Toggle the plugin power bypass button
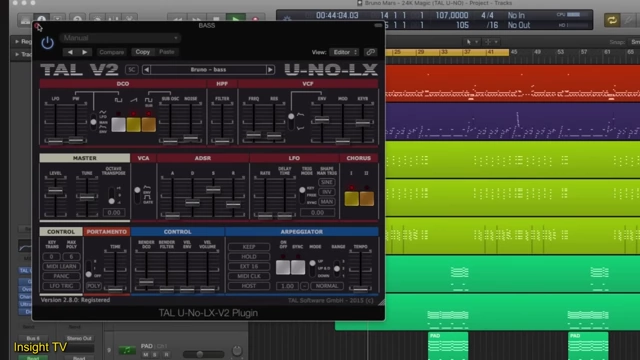Viewport: 640px width, 360px height. [47, 42]
